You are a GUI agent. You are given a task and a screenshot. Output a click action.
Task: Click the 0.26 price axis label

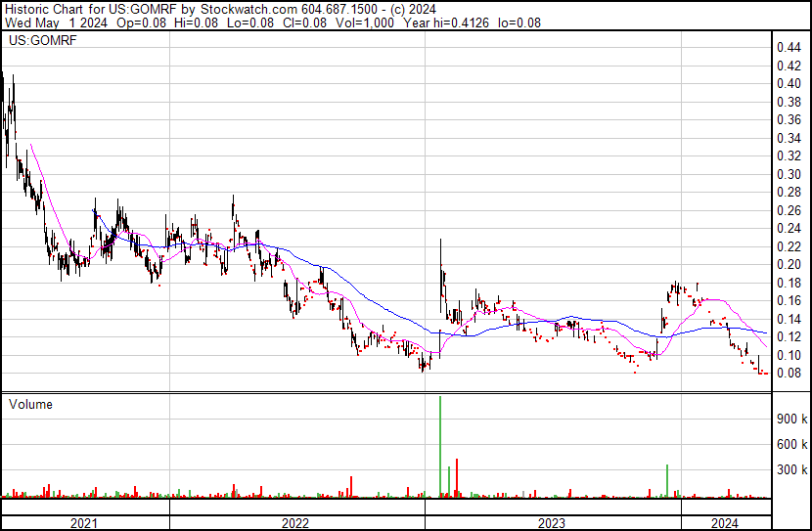tap(789, 210)
